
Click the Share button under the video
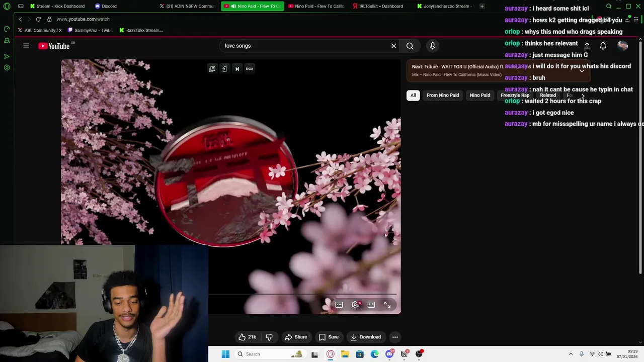pos(296,337)
